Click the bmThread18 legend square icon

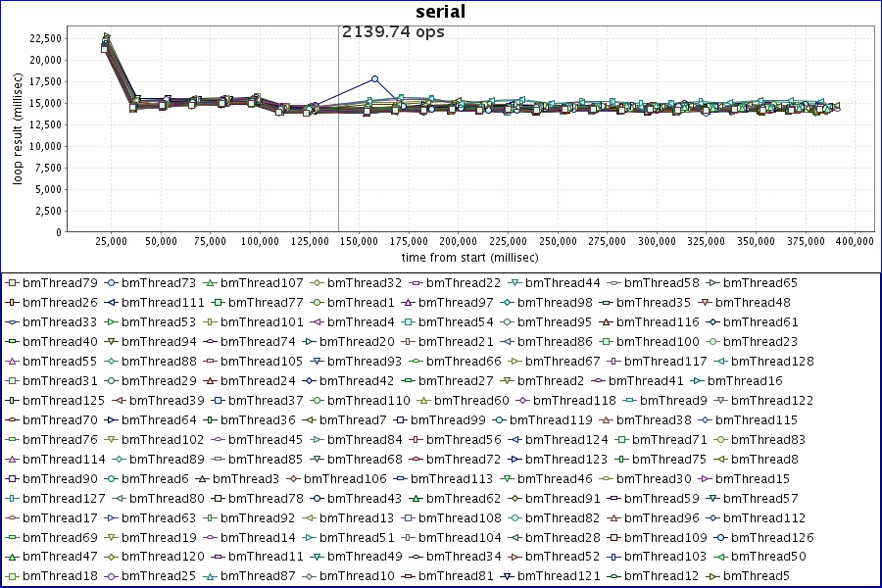[x=12, y=577]
